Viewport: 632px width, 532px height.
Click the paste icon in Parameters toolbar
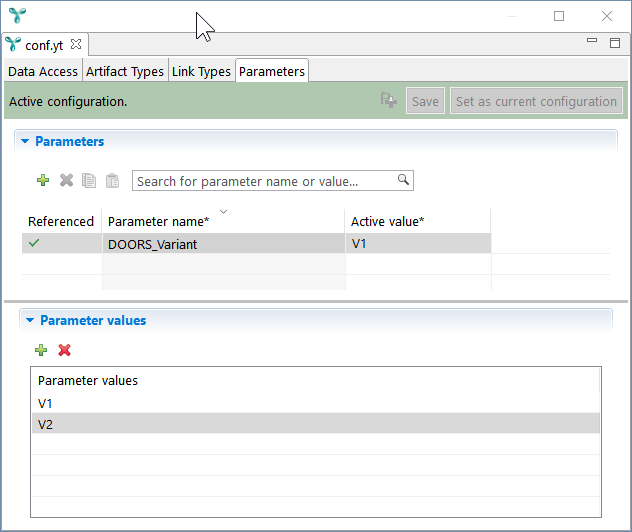pyautogui.click(x=112, y=181)
